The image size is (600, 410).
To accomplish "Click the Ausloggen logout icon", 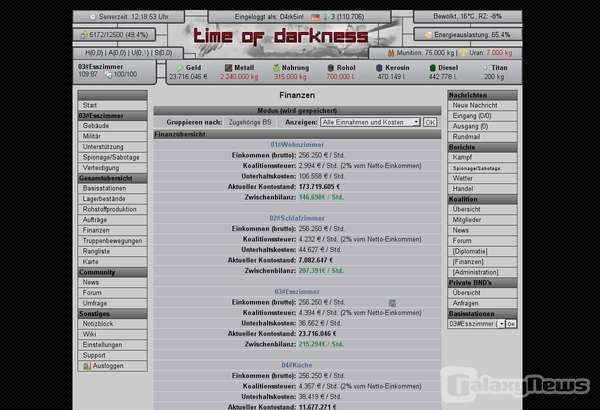I will click(x=87, y=366).
